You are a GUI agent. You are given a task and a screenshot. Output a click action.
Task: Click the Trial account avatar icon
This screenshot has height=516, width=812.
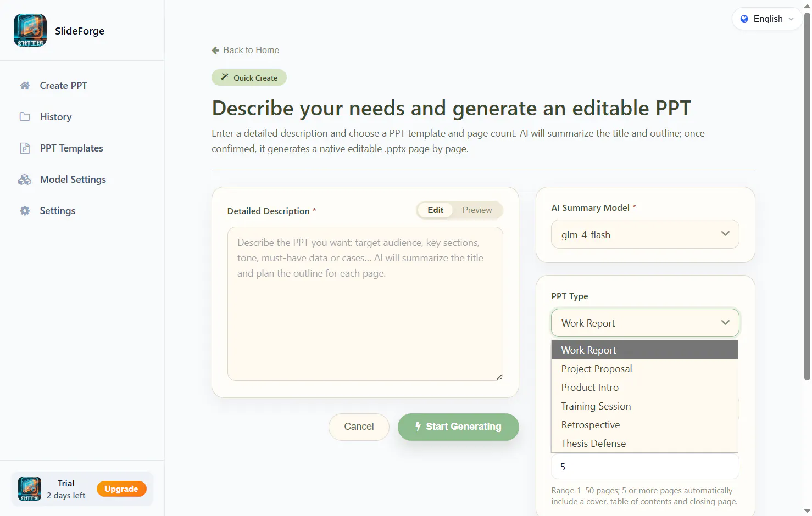click(30, 489)
